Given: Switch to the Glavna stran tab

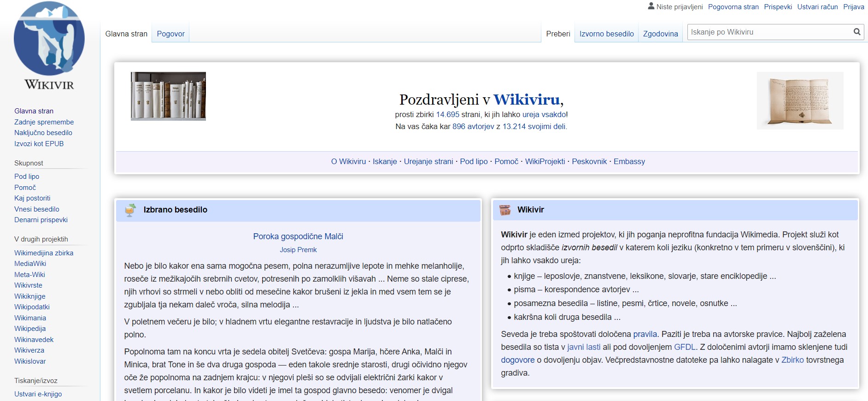Looking at the screenshot, I should (x=126, y=34).
